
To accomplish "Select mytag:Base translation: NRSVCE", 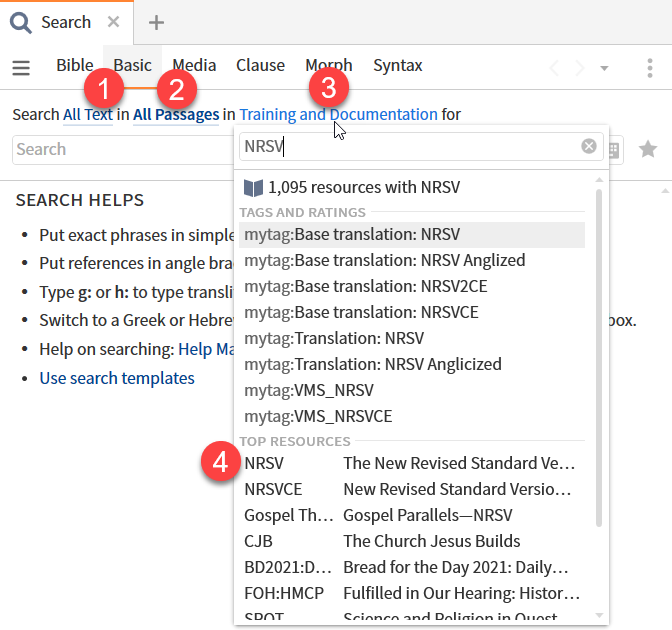I will [x=412, y=312].
